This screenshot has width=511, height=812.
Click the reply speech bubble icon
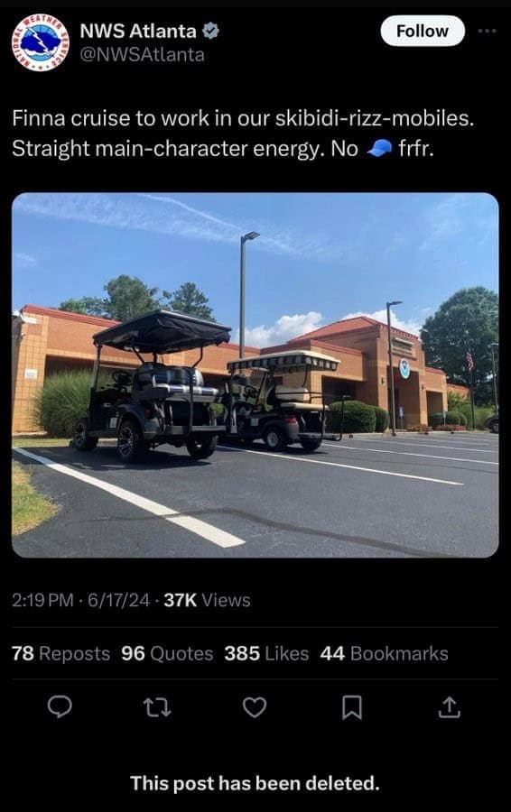coord(60,706)
